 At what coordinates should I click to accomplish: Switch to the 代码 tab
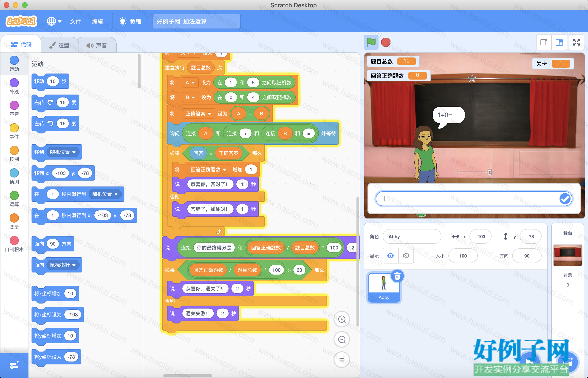(x=21, y=44)
